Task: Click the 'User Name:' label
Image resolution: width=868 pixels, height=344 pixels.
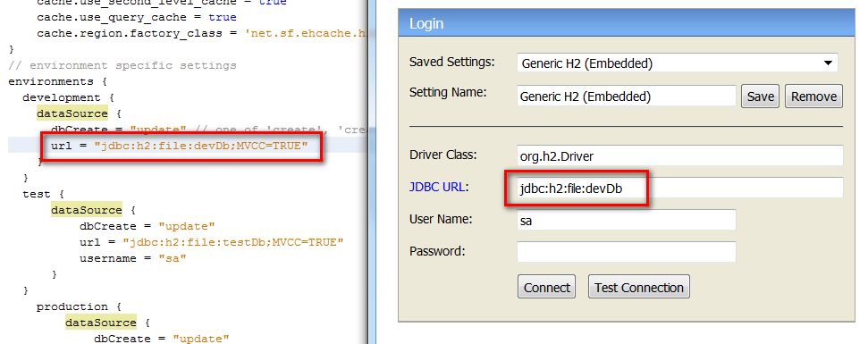Action: point(441,219)
